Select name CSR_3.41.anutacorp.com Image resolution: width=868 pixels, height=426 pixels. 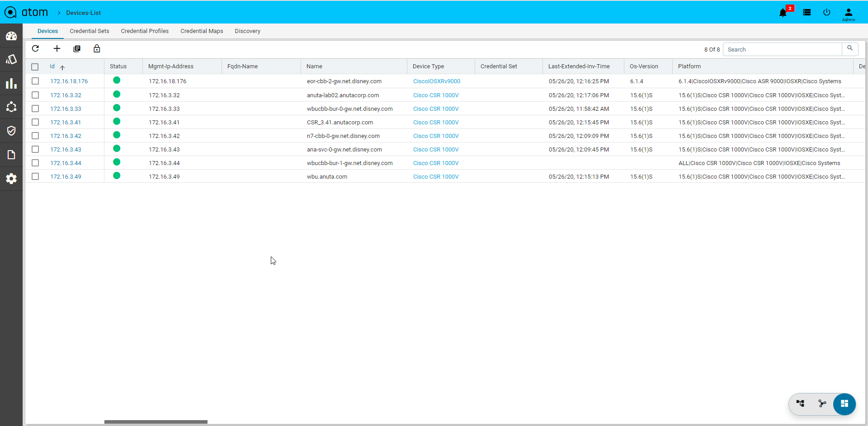pos(340,123)
